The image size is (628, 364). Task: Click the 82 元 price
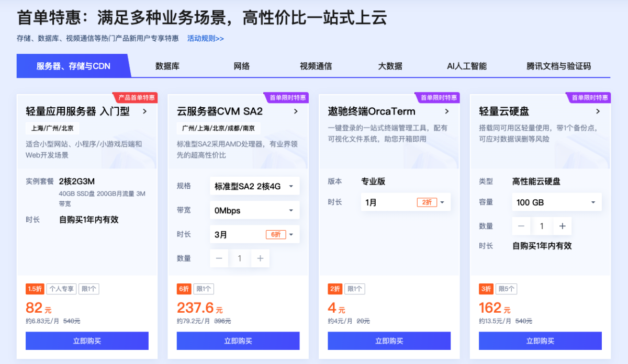(38, 308)
